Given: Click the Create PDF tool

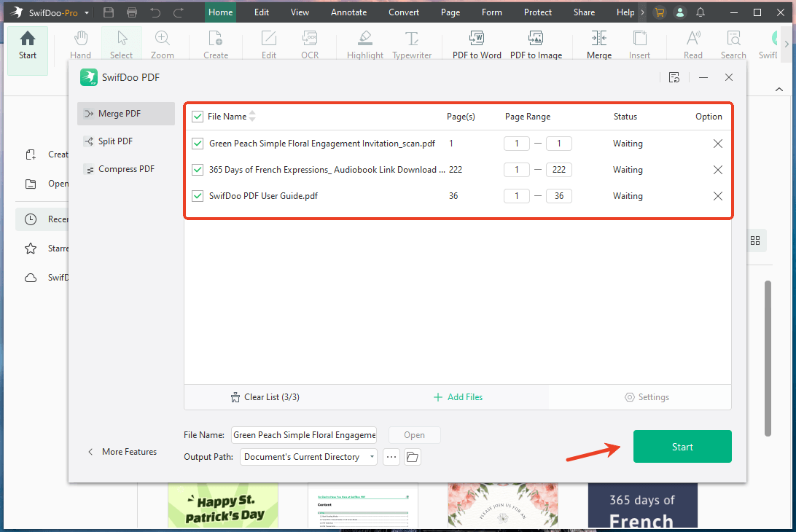Looking at the screenshot, I should click(216, 45).
